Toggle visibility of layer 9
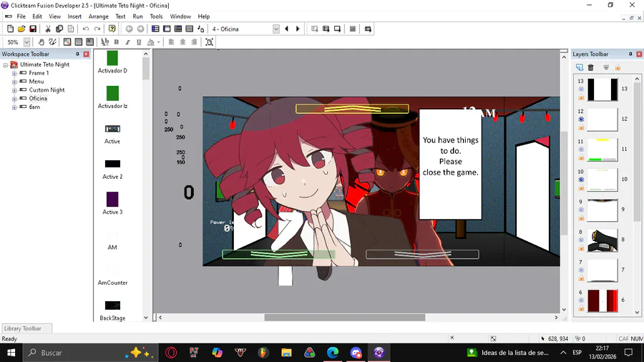Image resolution: width=644 pixels, height=362 pixels. pyautogui.click(x=581, y=210)
